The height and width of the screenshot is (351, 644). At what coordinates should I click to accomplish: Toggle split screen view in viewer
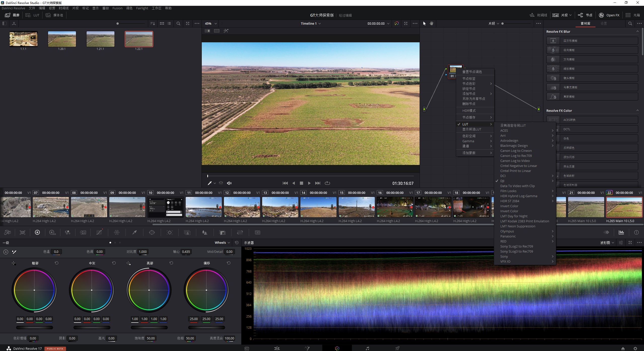click(217, 31)
